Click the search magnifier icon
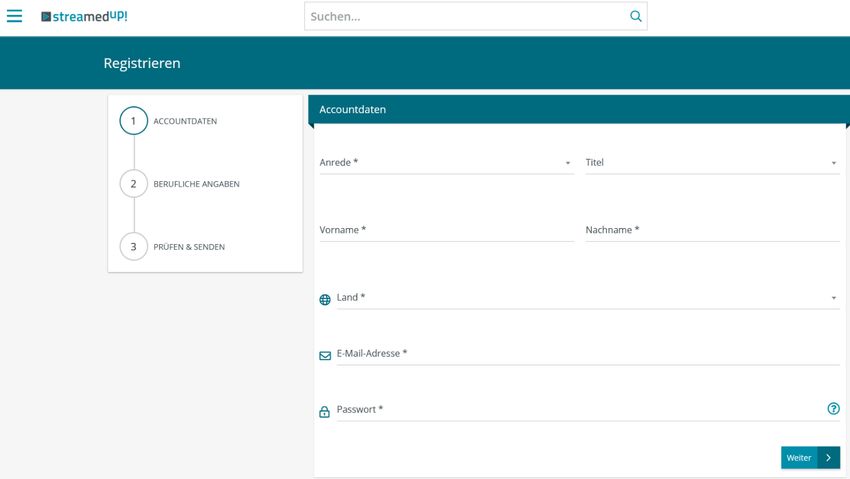This screenshot has width=850, height=479. (x=635, y=16)
